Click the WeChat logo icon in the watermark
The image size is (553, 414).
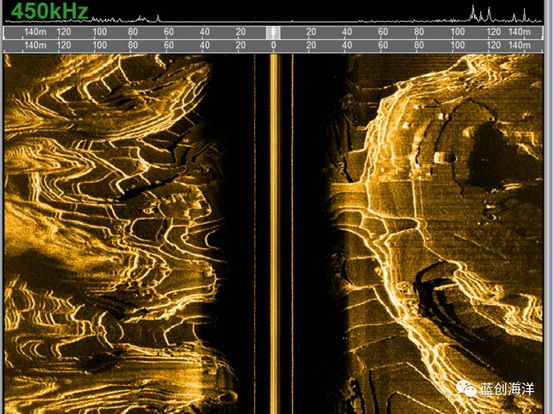[466, 389]
